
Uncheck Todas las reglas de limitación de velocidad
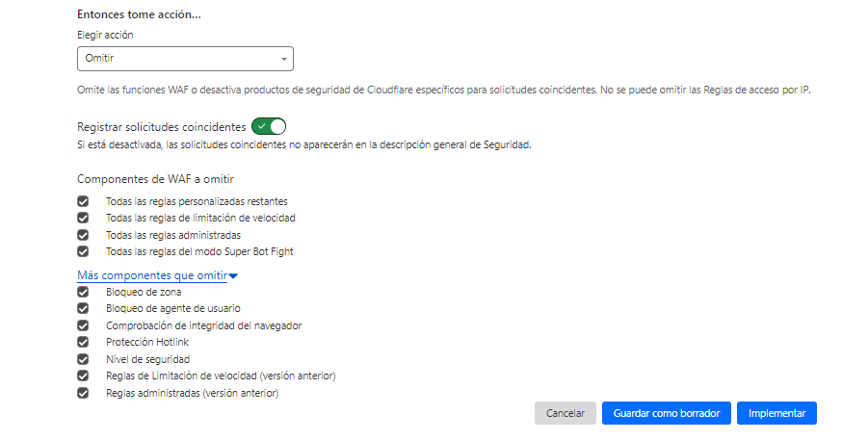(x=83, y=218)
